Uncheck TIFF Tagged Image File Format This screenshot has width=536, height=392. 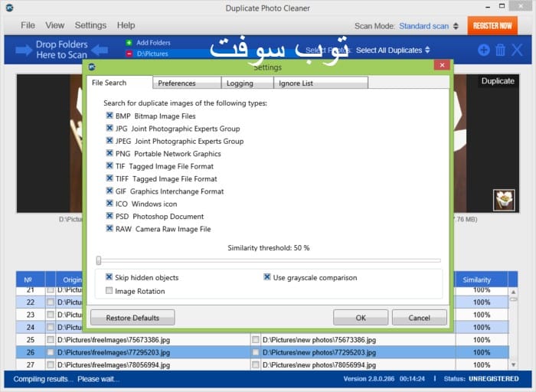pyautogui.click(x=109, y=178)
